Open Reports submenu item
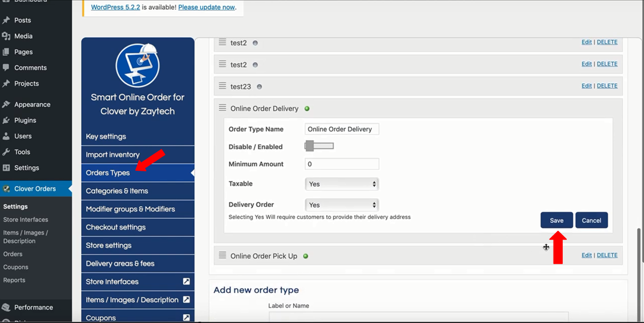This screenshot has width=644, height=323. pos(14,280)
